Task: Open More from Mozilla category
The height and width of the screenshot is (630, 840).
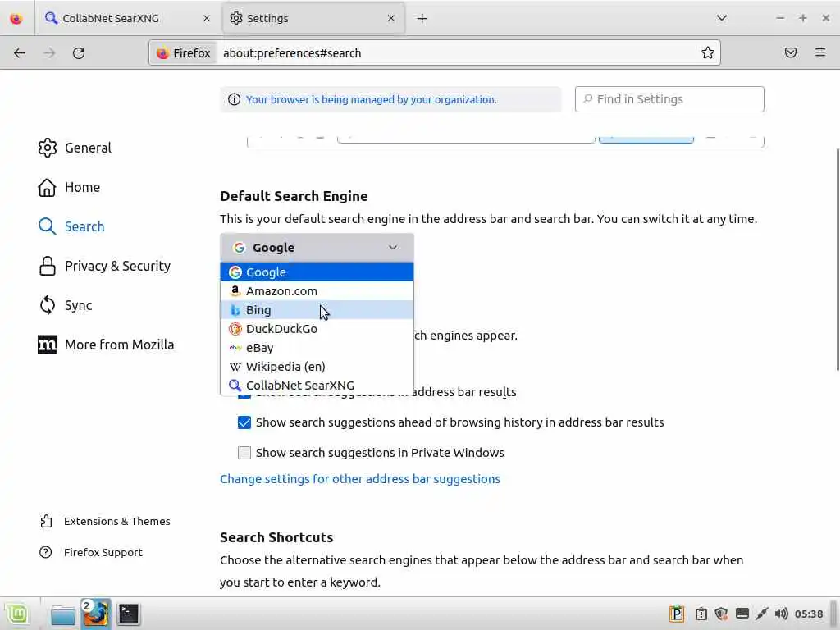Action: point(106,345)
